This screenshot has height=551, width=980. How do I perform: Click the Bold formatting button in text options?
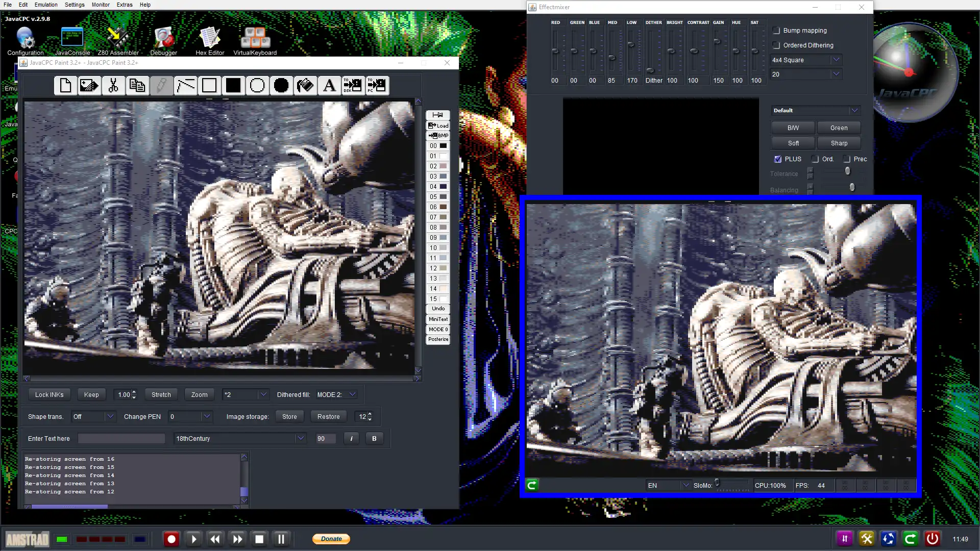pyautogui.click(x=374, y=439)
